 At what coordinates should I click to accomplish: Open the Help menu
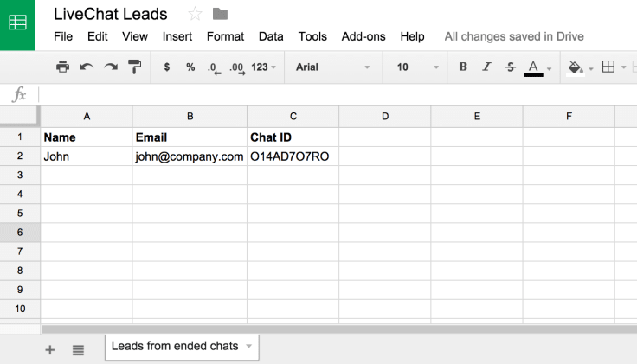pyautogui.click(x=412, y=36)
